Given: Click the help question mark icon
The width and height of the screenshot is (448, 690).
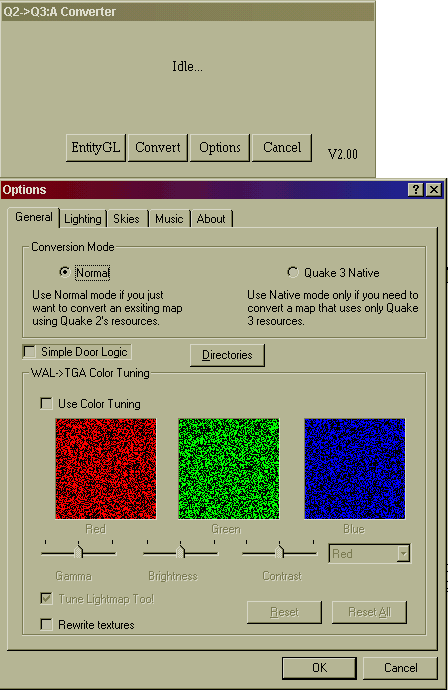Looking at the screenshot, I should pyautogui.click(x=416, y=190).
